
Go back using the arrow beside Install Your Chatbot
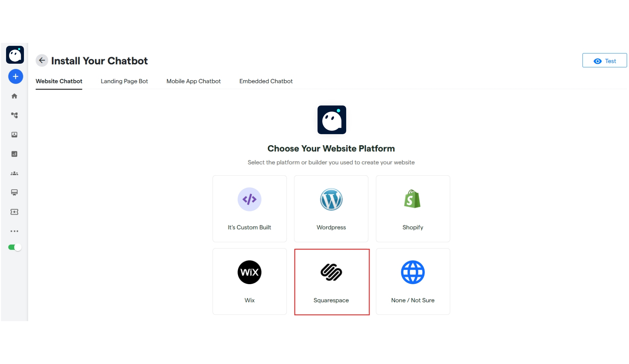tap(42, 60)
